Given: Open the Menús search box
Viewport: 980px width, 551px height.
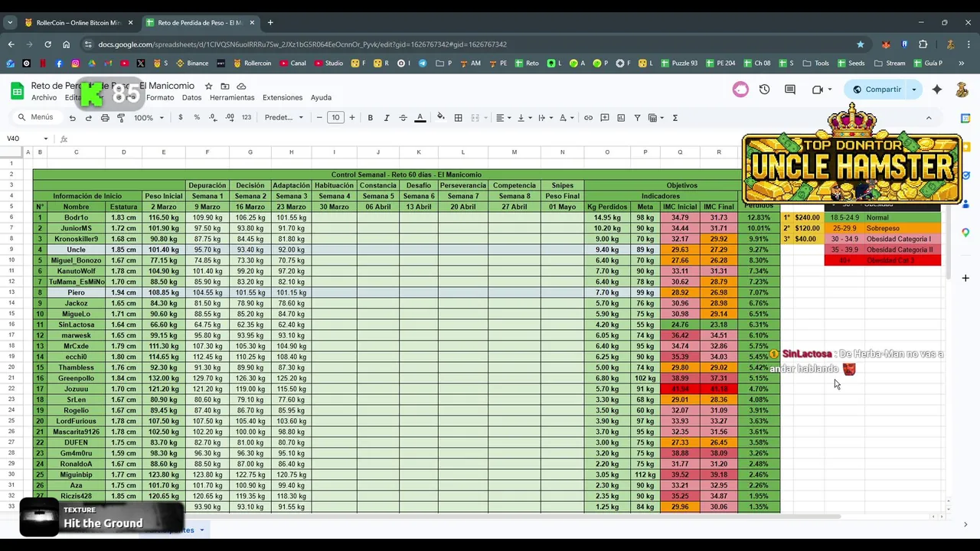Looking at the screenshot, I should click(x=37, y=118).
